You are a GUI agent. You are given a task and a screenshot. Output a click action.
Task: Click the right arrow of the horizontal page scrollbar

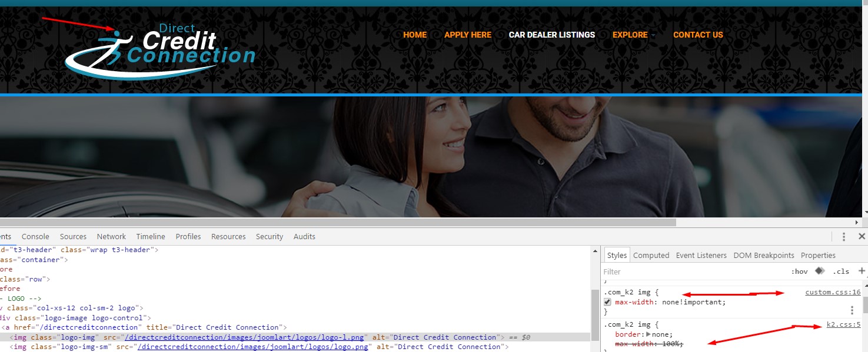pos(857,222)
